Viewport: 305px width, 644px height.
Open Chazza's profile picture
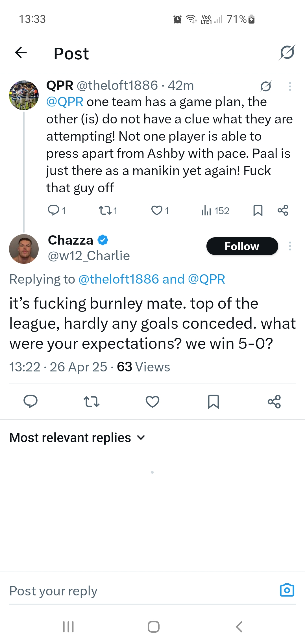coord(24,249)
